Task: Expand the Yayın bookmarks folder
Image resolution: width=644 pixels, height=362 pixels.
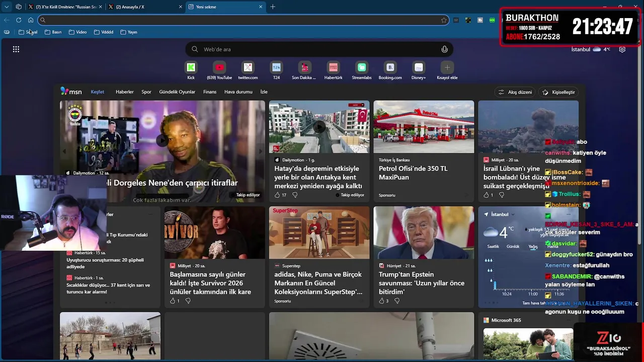Action: coord(128,32)
